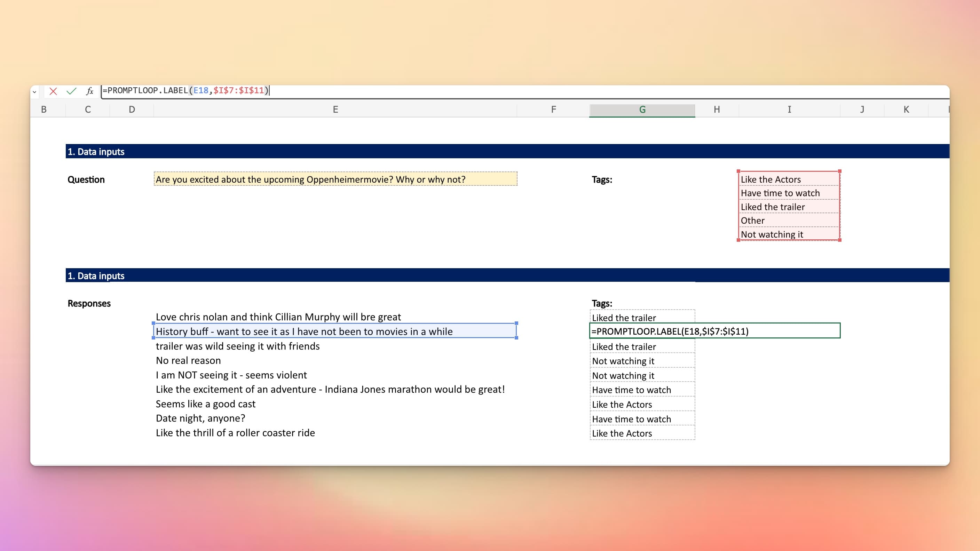Screen dimensions: 980x551
Task: Select column I header
Action: (x=789, y=110)
